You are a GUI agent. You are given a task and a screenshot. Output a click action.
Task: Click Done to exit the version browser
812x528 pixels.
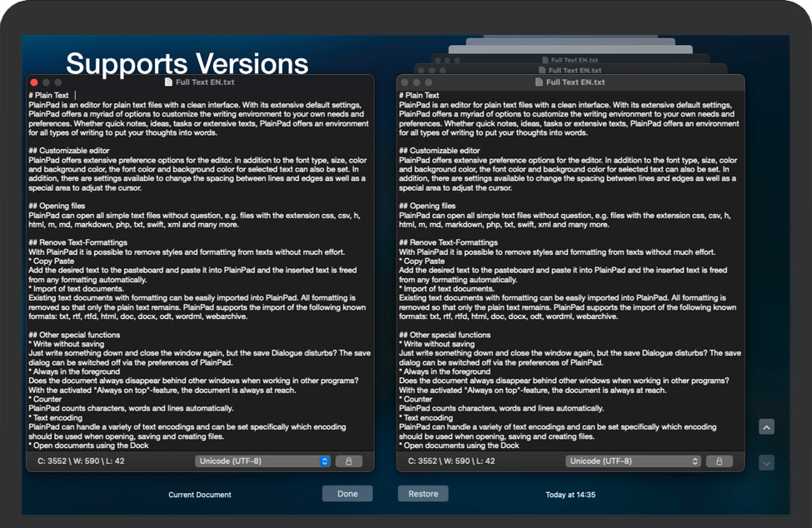coord(347,494)
